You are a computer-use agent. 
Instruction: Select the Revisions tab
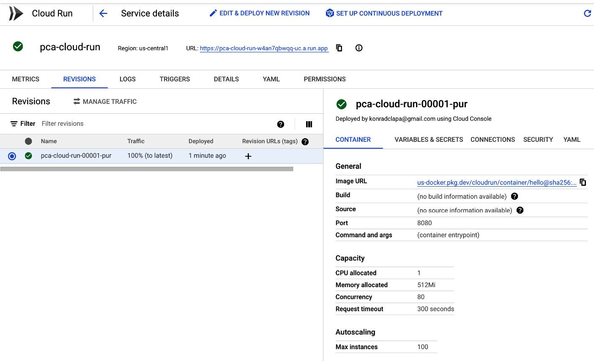[79, 79]
